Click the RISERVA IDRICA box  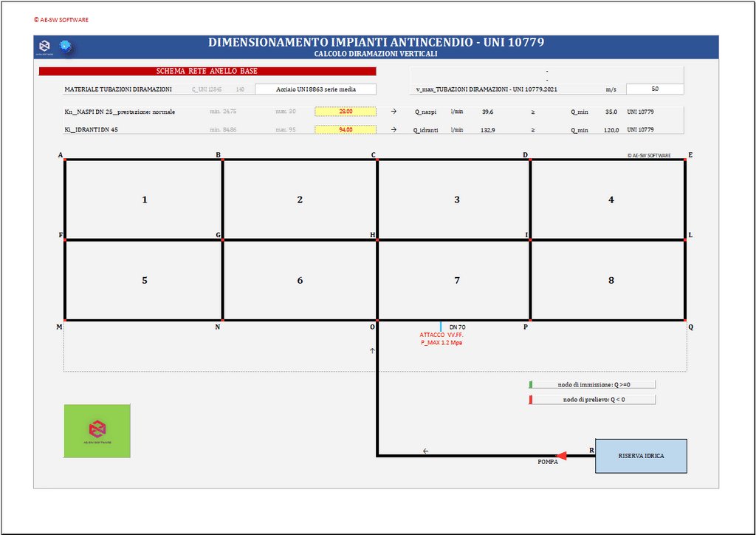pos(641,456)
